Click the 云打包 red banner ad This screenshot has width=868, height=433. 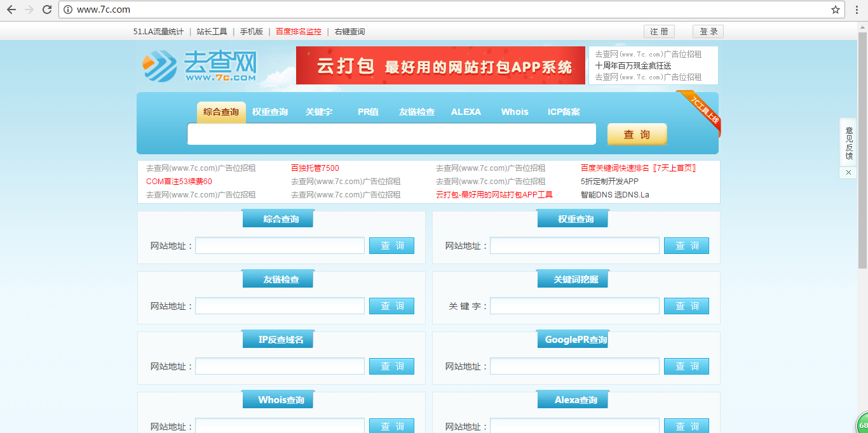pos(440,65)
